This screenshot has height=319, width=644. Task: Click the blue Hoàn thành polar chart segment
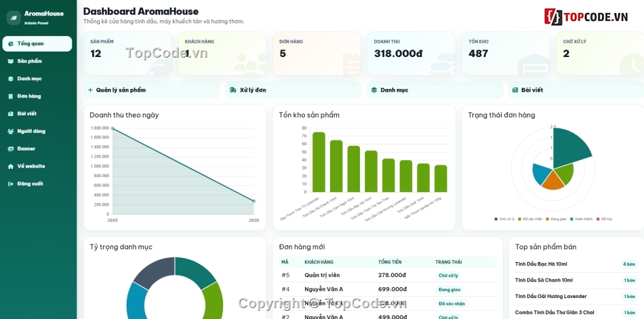542,174
